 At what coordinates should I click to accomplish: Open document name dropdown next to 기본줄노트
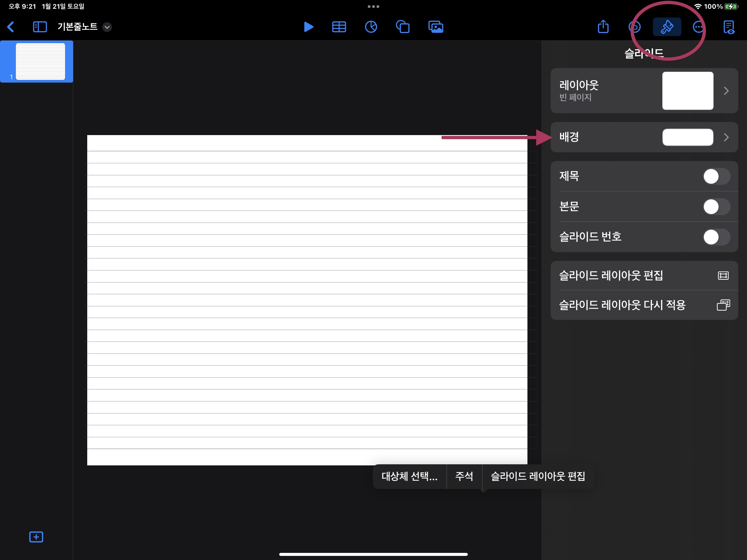(107, 27)
